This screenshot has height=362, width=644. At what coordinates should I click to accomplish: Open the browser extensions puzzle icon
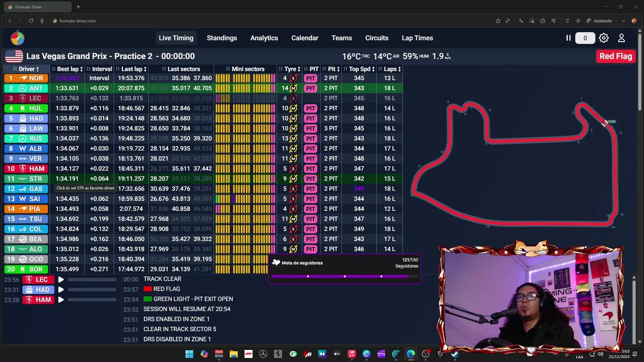coord(542,21)
